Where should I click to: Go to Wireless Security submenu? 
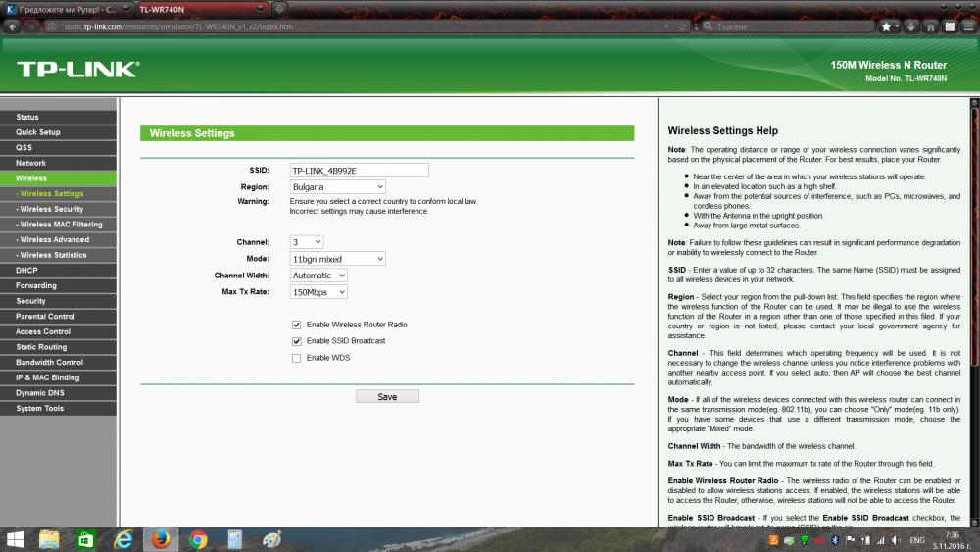(58, 209)
